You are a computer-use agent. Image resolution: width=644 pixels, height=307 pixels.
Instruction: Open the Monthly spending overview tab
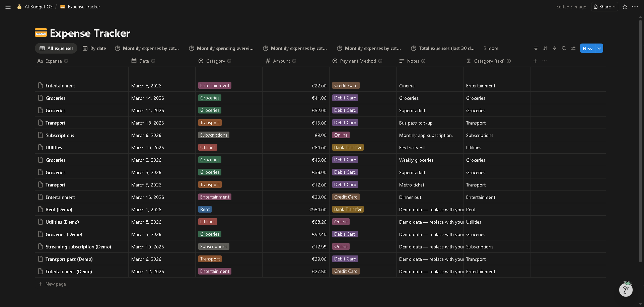click(221, 48)
